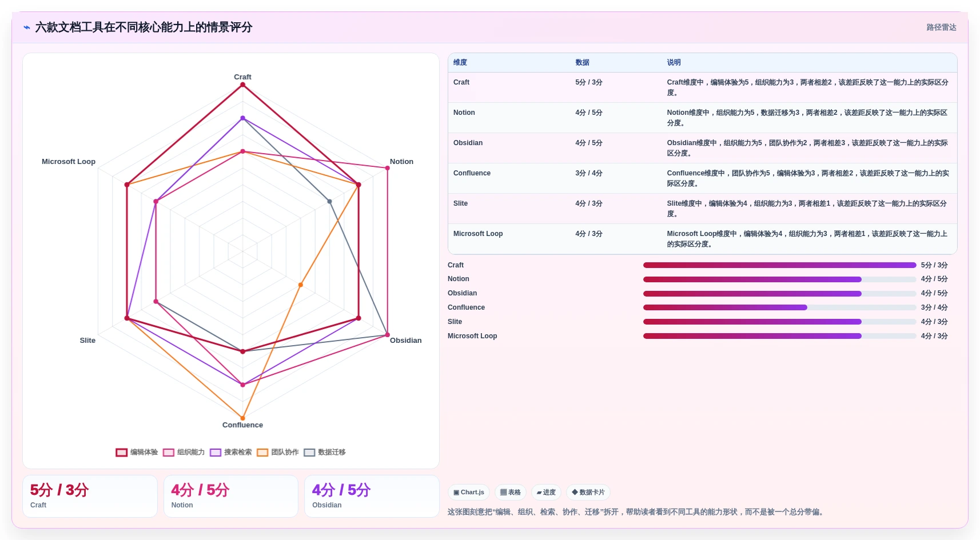Screen dimensions: 980x540
Task: Click the Notion axis label on radar
Action: click(401, 162)
